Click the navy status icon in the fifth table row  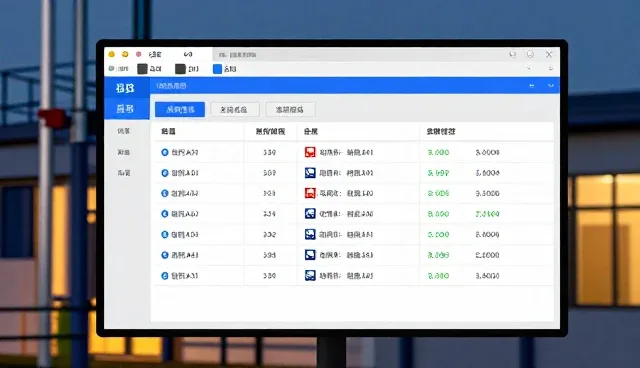pyautogui.click(x=310, y=235)
